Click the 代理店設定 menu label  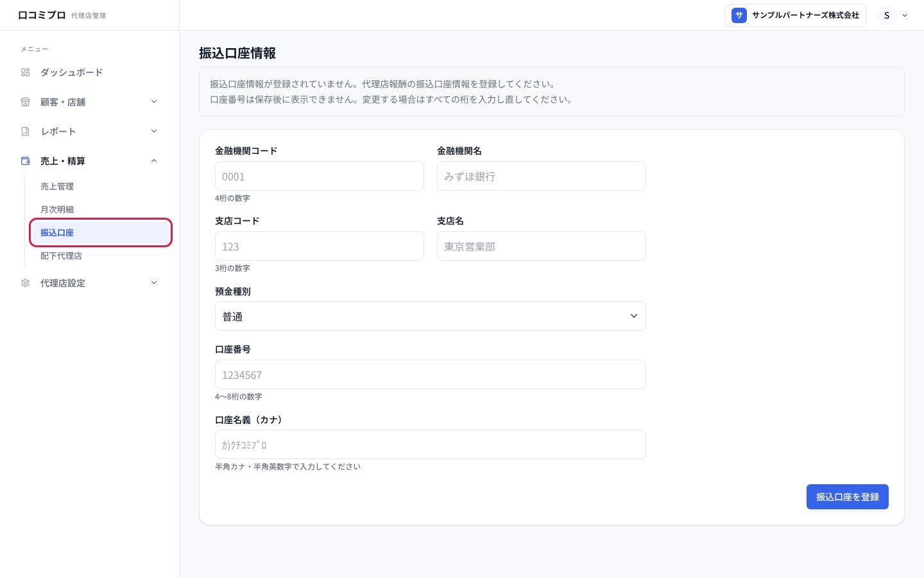(x=63, y=283)
